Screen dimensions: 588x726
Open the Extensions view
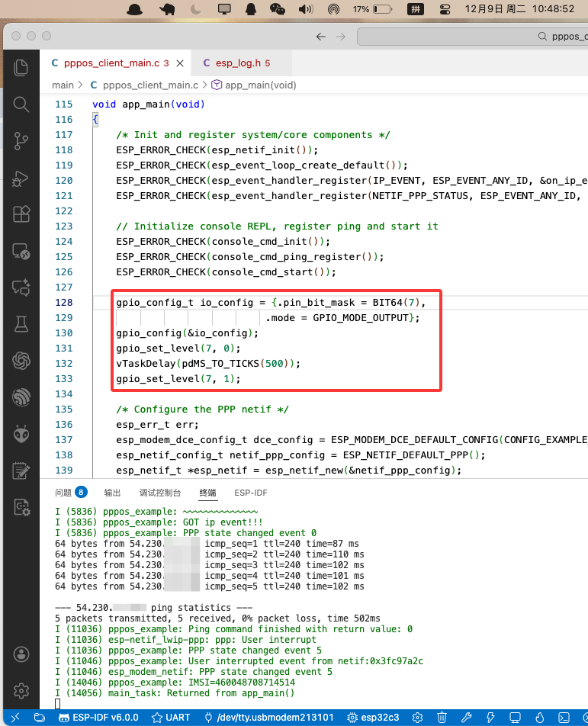(x=21, y=215)
